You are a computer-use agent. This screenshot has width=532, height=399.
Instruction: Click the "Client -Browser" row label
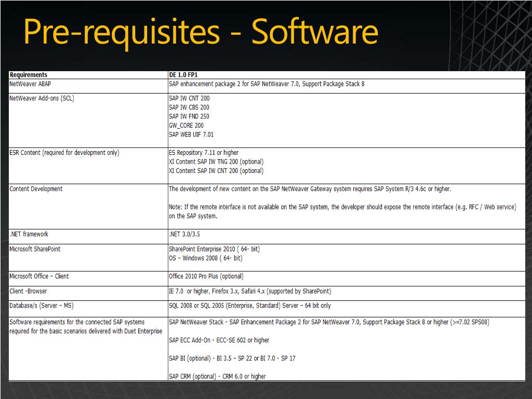(x=28, y=291)
